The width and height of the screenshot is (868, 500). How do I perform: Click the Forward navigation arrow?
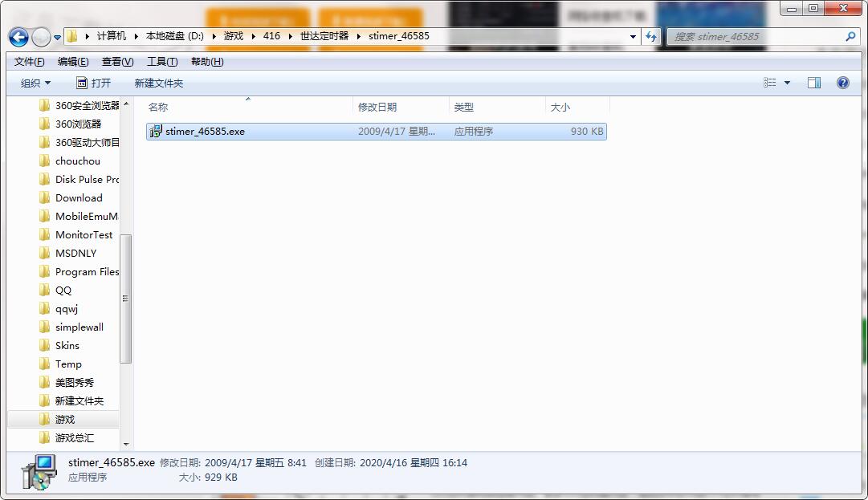coord(39,36)
